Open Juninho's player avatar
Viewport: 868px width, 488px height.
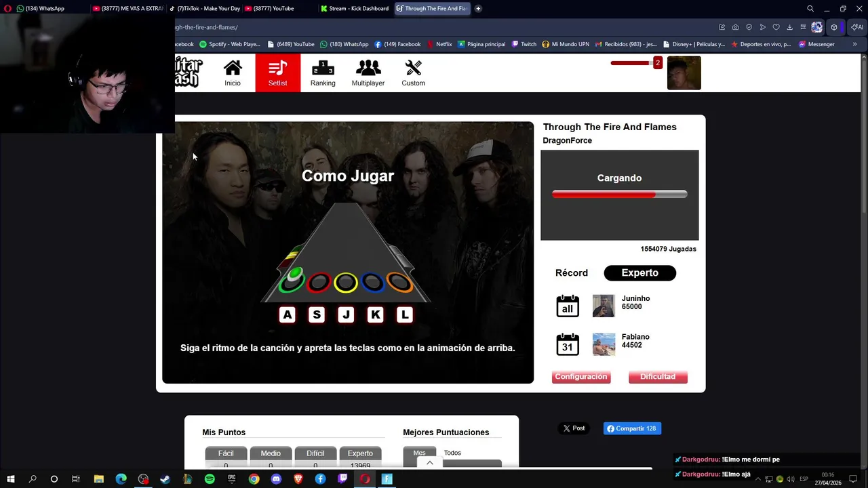click(604, 306)
